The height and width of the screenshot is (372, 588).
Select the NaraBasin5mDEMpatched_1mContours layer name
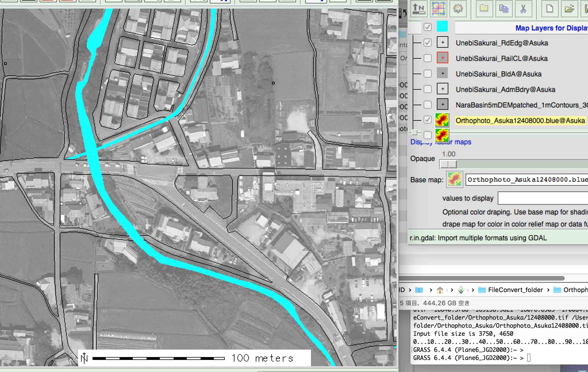click(x=522, y=105)
